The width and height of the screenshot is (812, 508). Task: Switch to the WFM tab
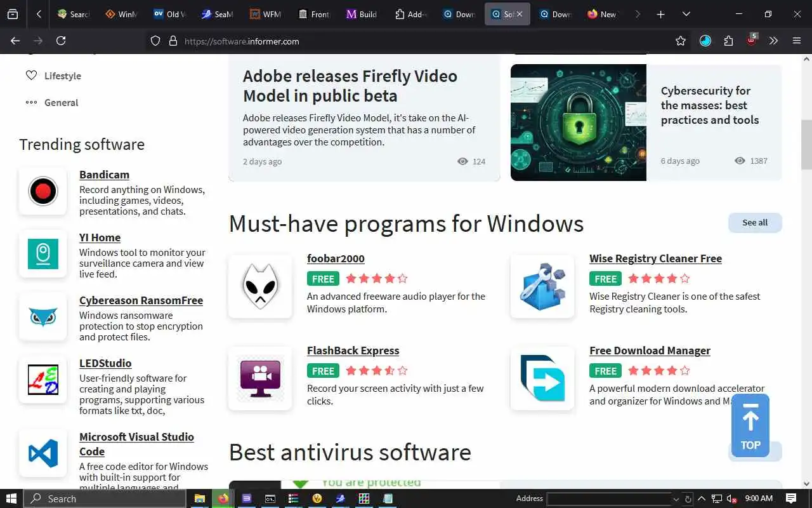pyautogui.click(x=265, y=14)
